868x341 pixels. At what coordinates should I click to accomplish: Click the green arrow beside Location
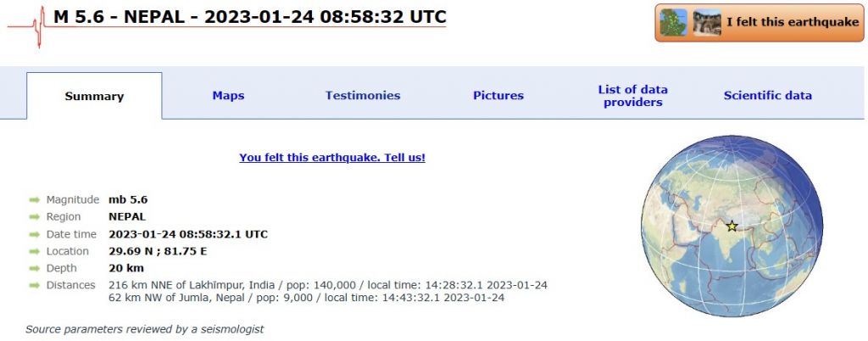point(34,251)
